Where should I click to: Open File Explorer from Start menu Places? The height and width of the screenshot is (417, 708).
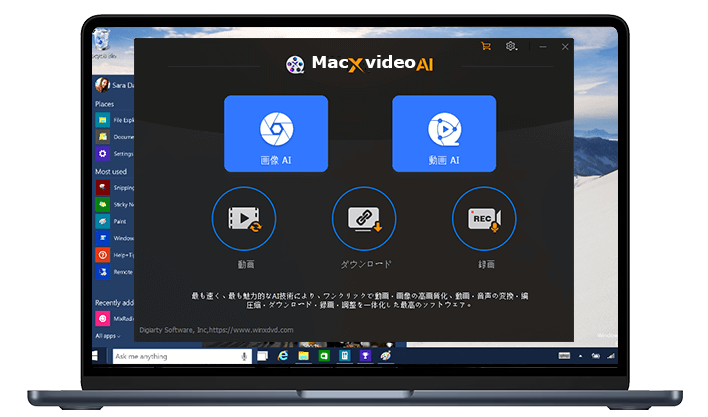click(115, 120)
